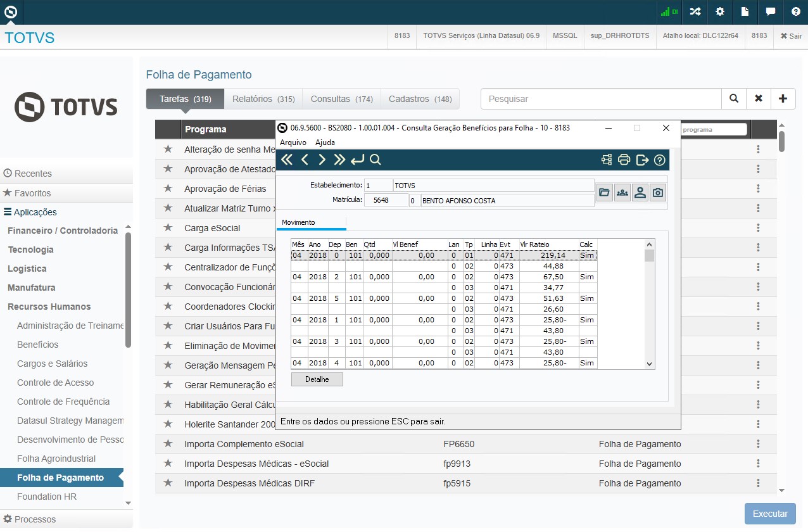This screenshot has width=808, height=532.
Task: Click the exit icon beside the printer
Action: (x=642, y=160)
